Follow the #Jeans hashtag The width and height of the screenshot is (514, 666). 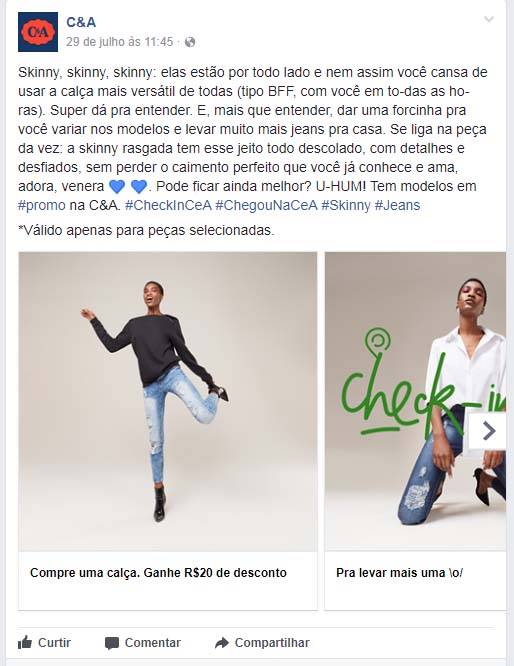[x=397, y=206]
